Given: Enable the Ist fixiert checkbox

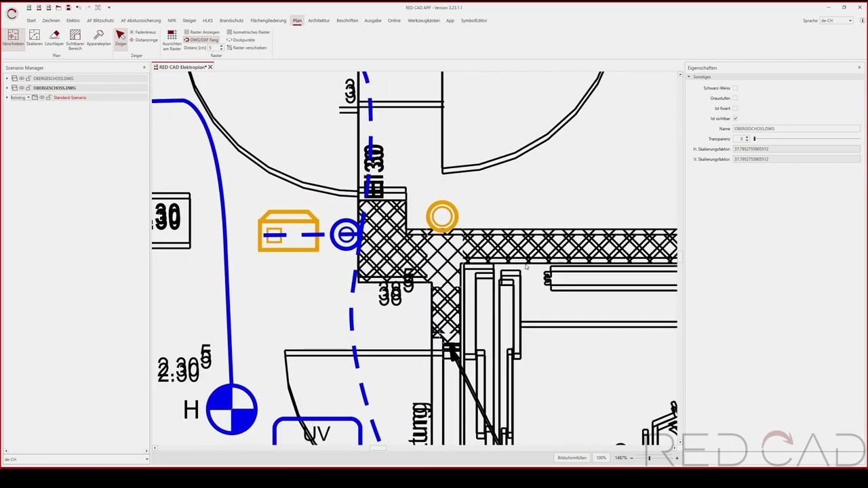Looking at the screenshot, I should 735,108.
